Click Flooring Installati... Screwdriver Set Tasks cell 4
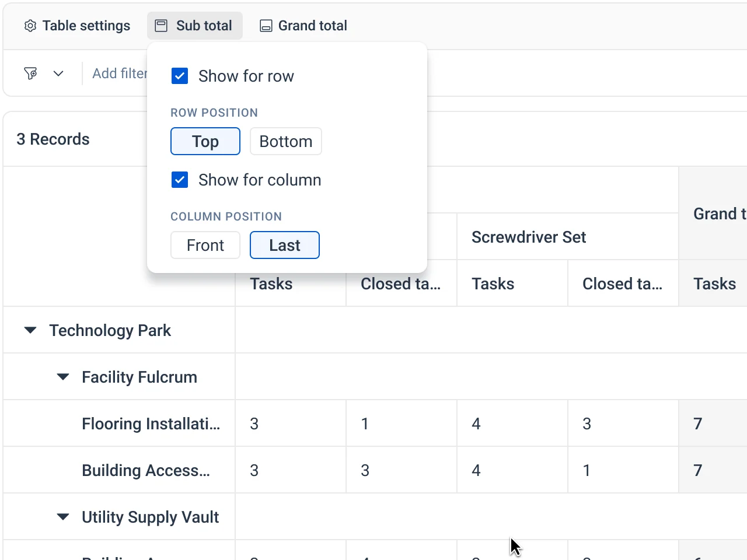The image size is (747, 560). click(x=512, y=423)
